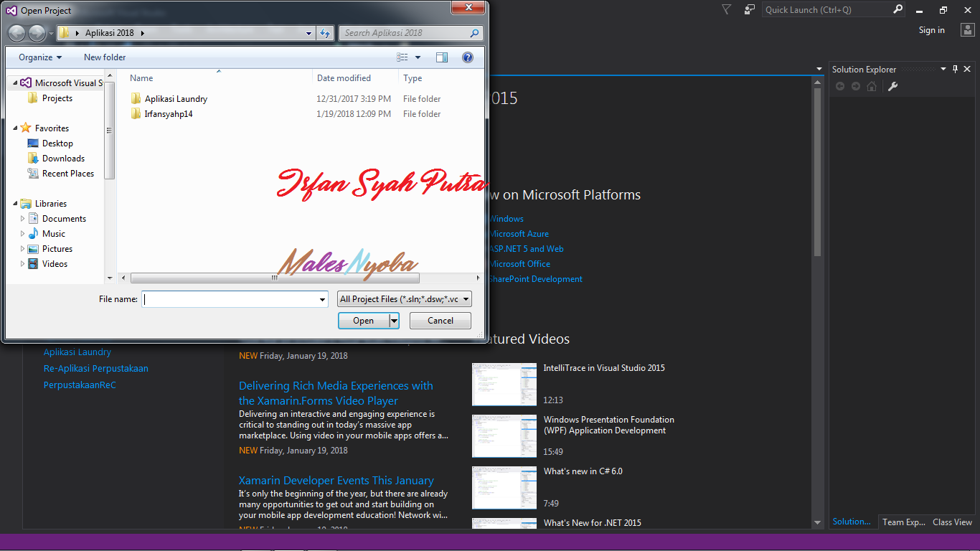Viewport: 980px width, 551px height.
Task: Expand the Music library node
Action: pos(23,234)
